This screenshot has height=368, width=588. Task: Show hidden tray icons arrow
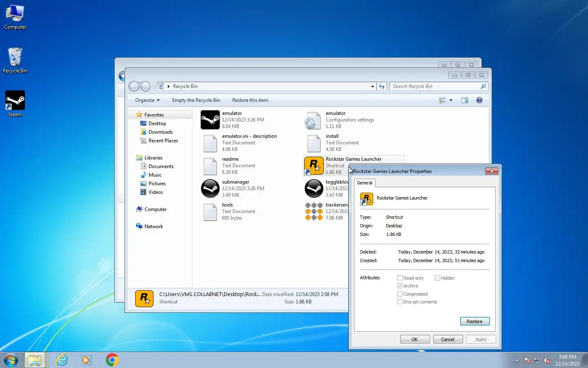517,360
